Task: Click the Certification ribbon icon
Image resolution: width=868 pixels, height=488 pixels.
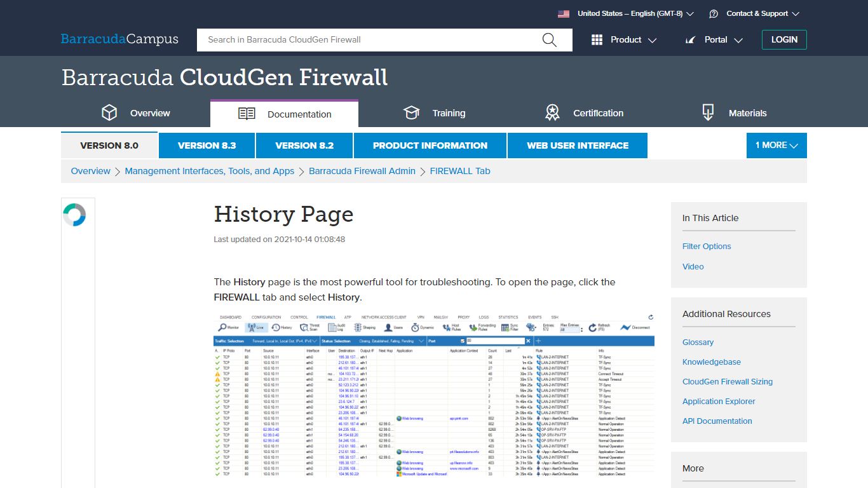Action: 553,113
